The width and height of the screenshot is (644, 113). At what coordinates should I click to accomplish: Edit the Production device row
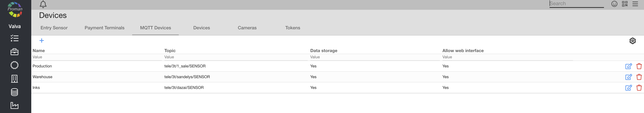click(x=628, y=66)
